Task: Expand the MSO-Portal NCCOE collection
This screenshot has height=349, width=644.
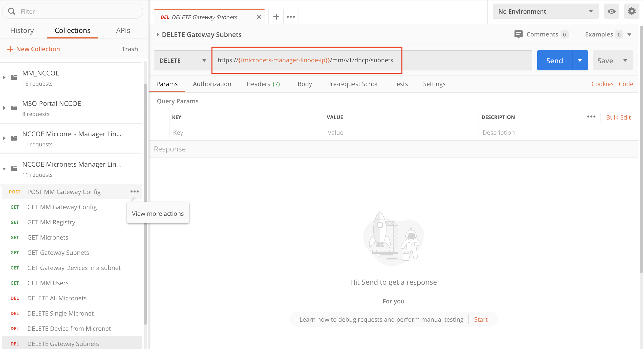Action: (4, 108)
